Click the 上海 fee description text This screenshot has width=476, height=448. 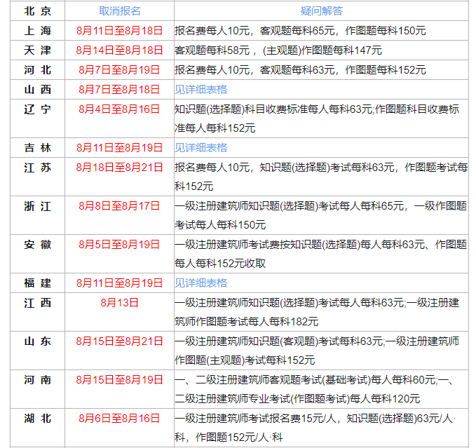(x=300, y=31)
